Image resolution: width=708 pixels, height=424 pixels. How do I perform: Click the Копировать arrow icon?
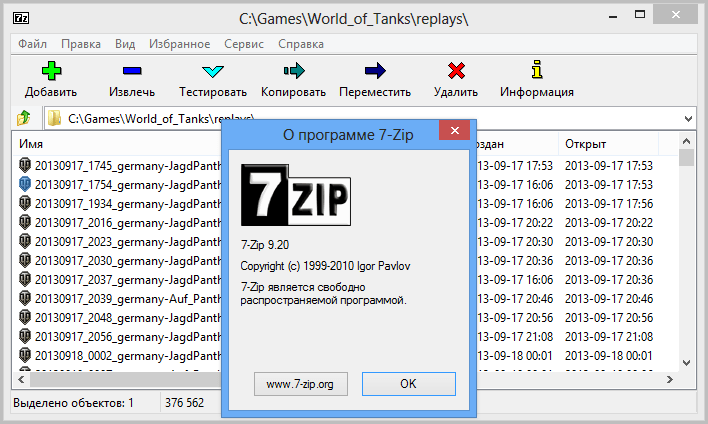294,70
